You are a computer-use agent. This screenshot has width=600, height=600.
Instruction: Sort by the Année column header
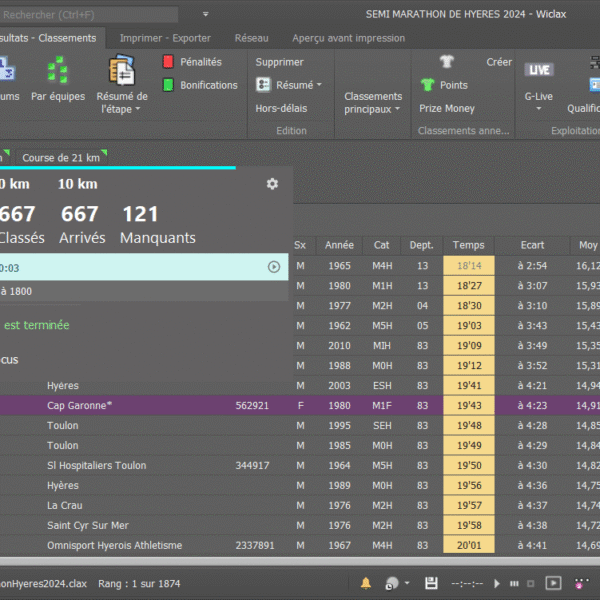click(339, 245)
